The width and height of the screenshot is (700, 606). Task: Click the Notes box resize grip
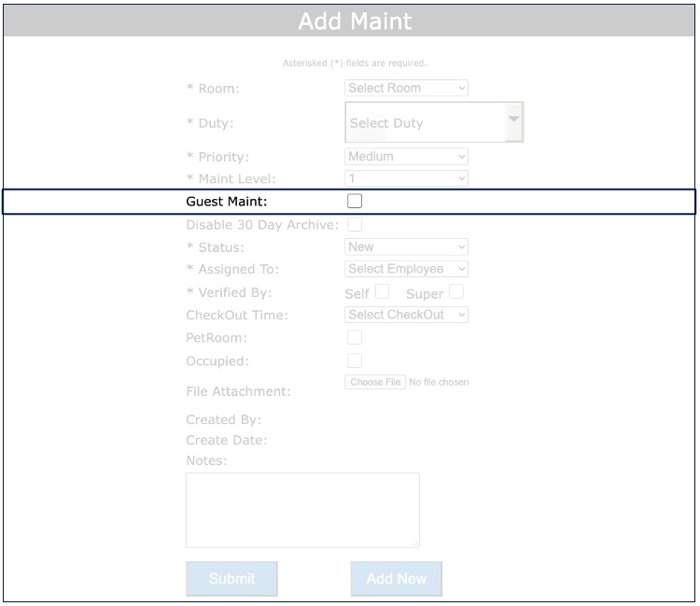click(x=414, y=543)
